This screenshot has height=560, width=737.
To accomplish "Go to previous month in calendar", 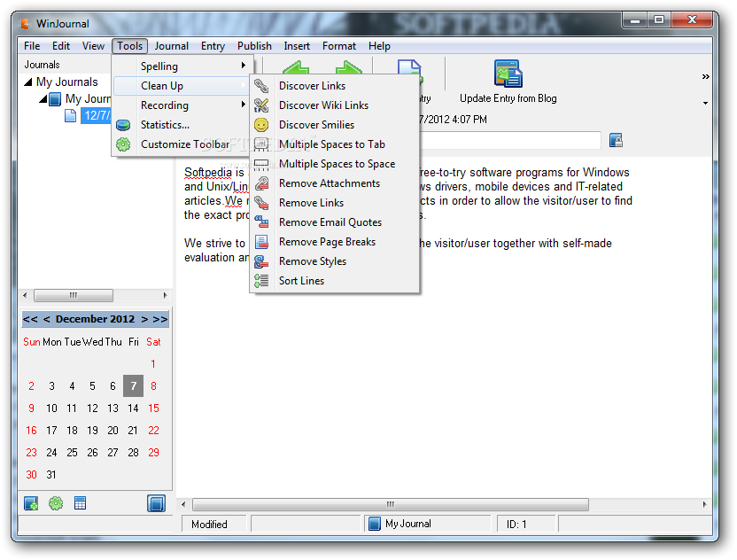I will point(47,319).
